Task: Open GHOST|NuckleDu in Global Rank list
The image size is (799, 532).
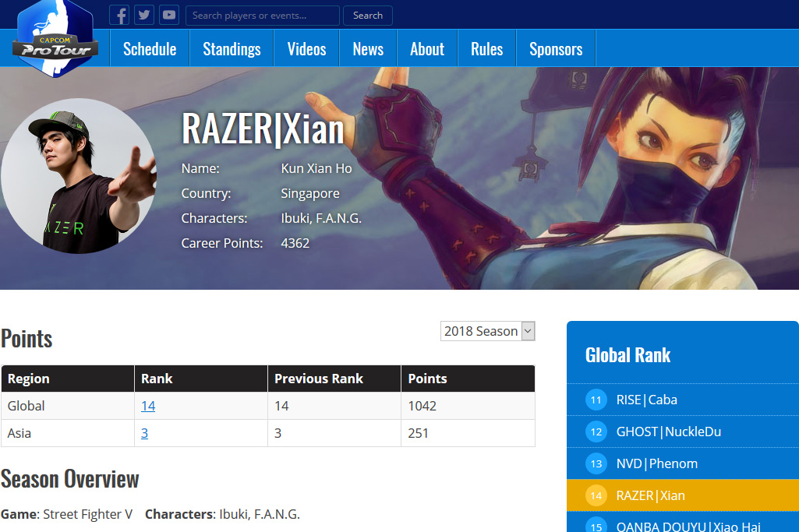Action: (x=683, y=432)
